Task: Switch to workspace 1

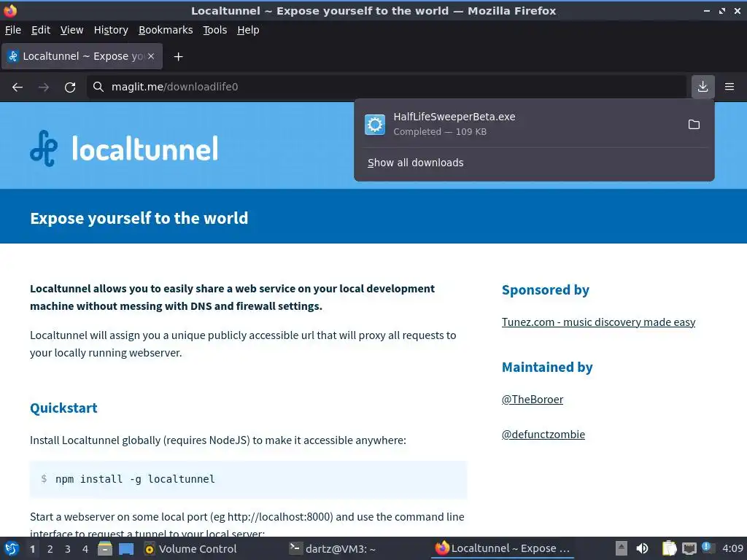Action: tap(32, 549)
